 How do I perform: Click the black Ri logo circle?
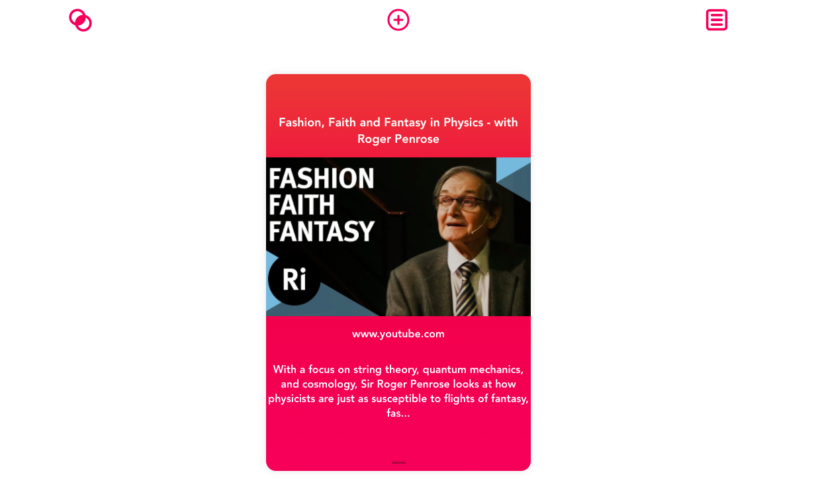[295, 278]
